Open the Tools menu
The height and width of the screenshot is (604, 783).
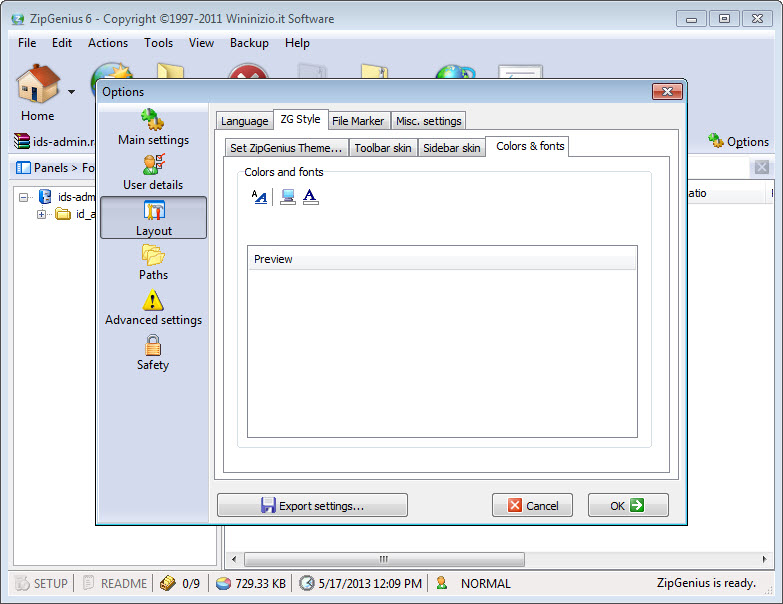click(158, 43)
